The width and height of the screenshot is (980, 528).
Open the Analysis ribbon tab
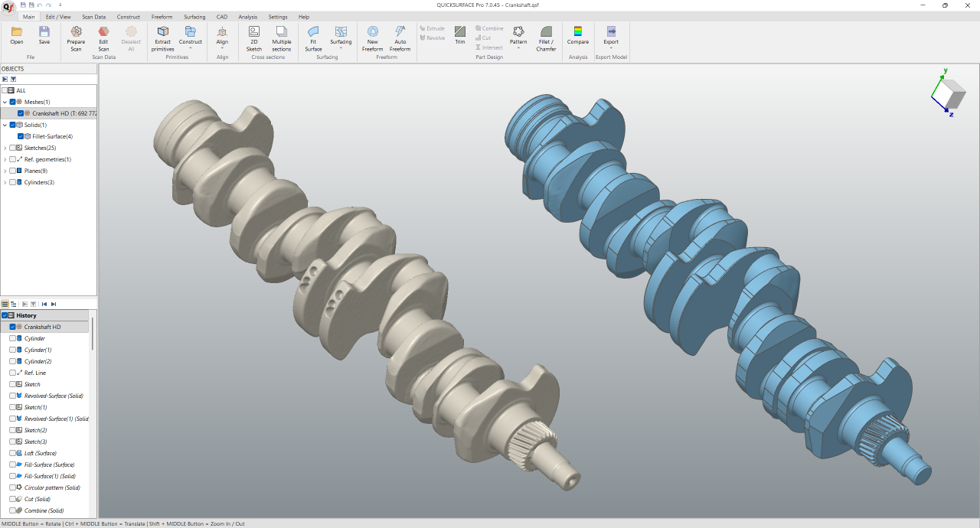click(247, 17)
